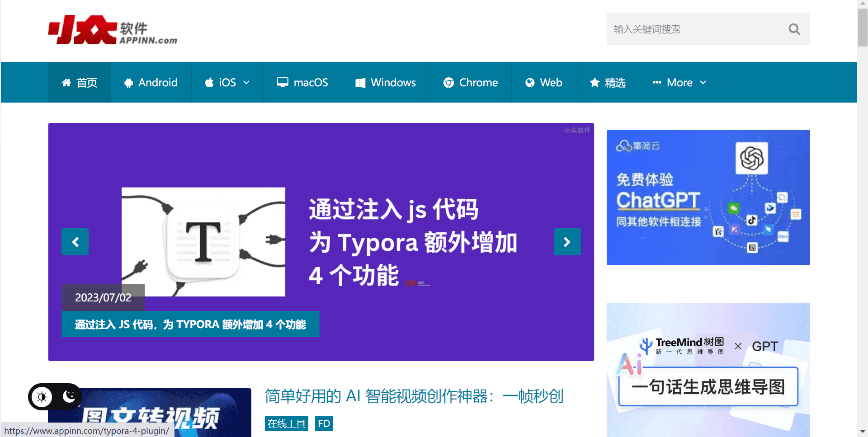Click the monitor icon beside macOS

[283, 82]
